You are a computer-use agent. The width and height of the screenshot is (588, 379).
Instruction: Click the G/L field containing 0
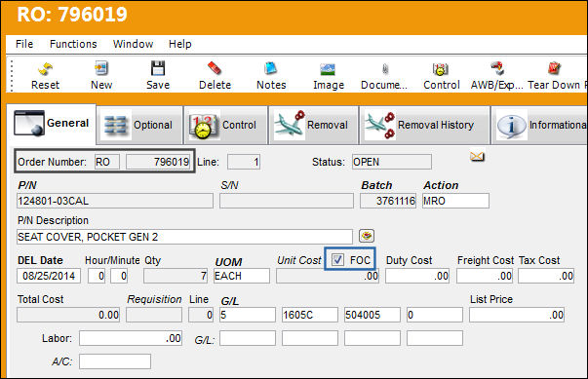(x=435, y=315)
